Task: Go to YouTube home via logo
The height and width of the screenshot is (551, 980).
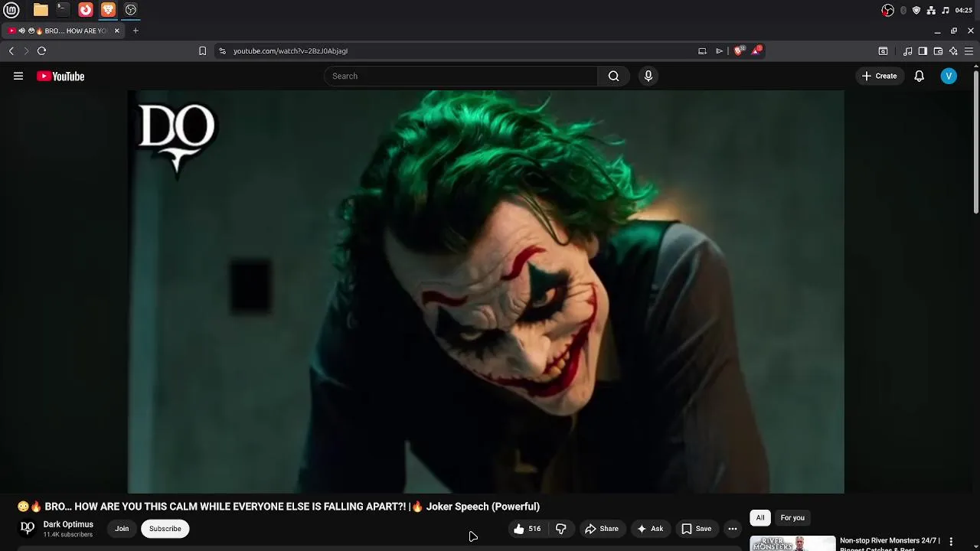Action: (60, 76)
